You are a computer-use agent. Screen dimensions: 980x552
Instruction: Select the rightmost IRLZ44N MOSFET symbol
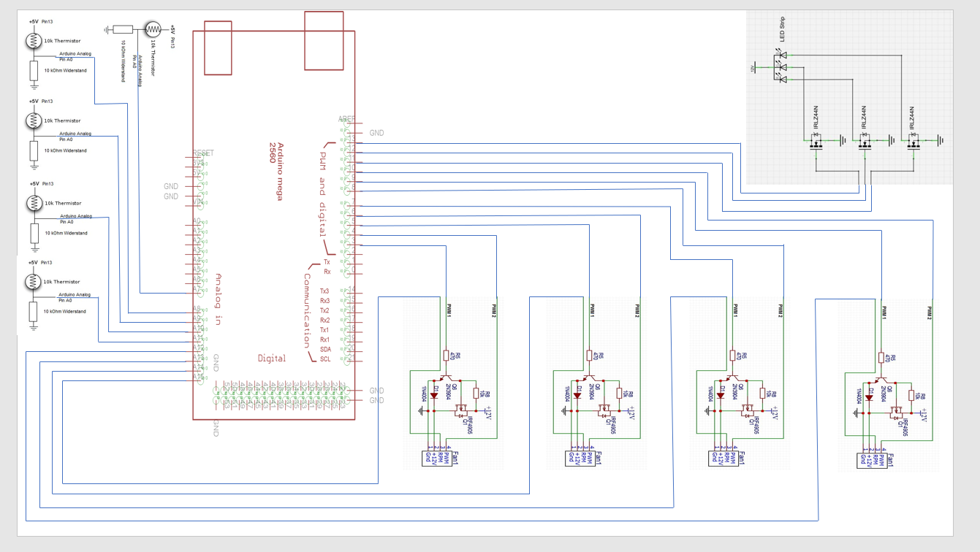click(x=912, y=141)
